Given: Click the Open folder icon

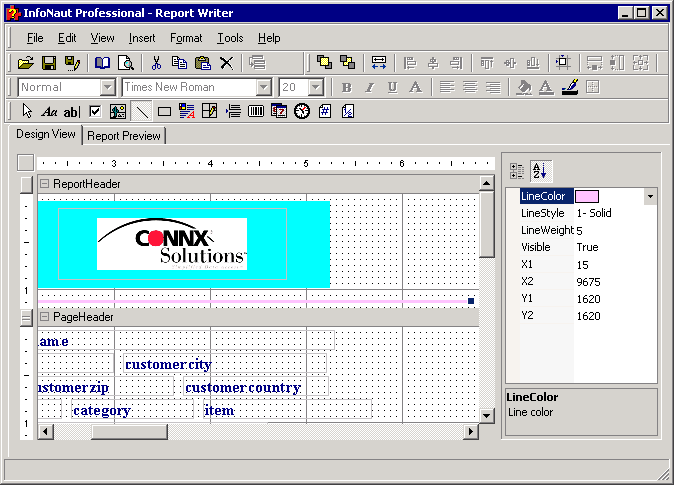Looking at the screenshot, I should pos(26,63).
